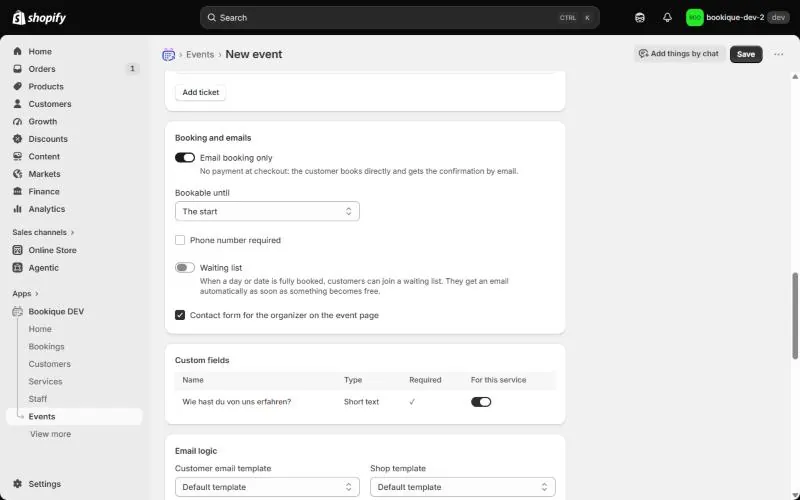Image resolution: width=800 pixels, height=500 pixels.
Task: Open Bookique app Customers subpage
Action: 49,364
